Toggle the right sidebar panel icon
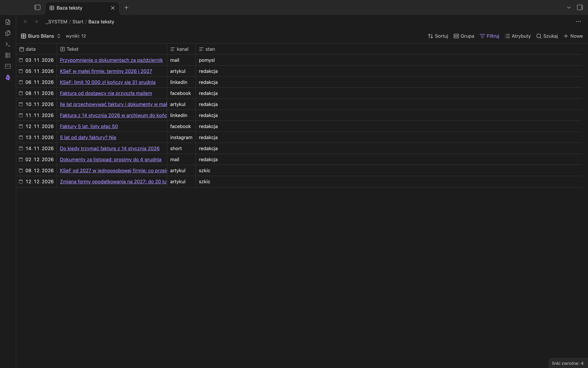588x368 pixels. [580, 8]
